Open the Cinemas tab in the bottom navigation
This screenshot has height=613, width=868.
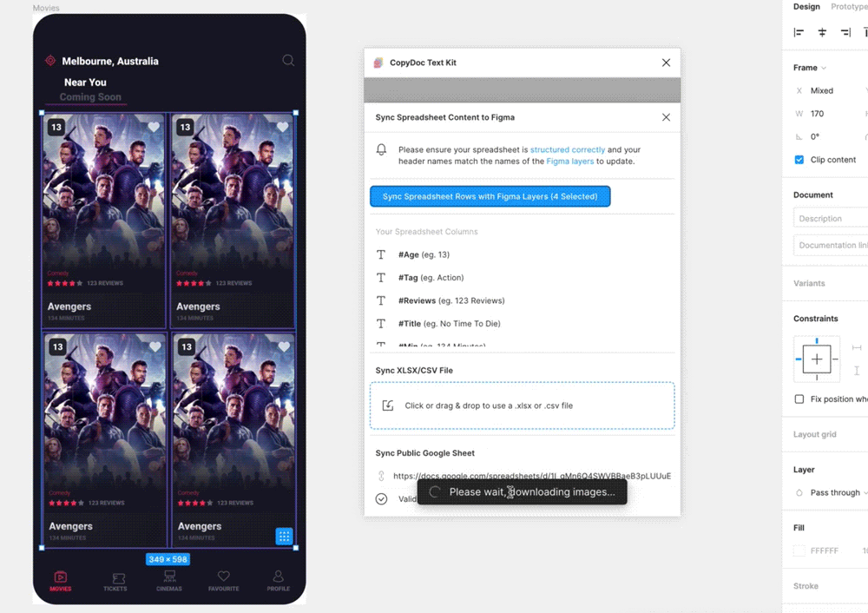point(169,581)
